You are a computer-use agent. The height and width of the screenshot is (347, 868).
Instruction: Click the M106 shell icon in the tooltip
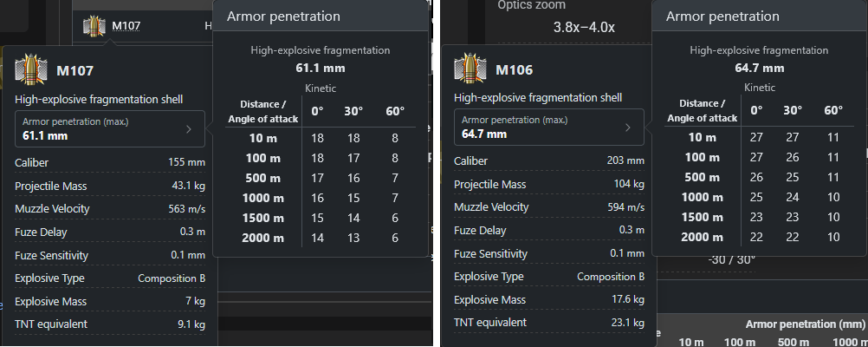tap(470, 69)
